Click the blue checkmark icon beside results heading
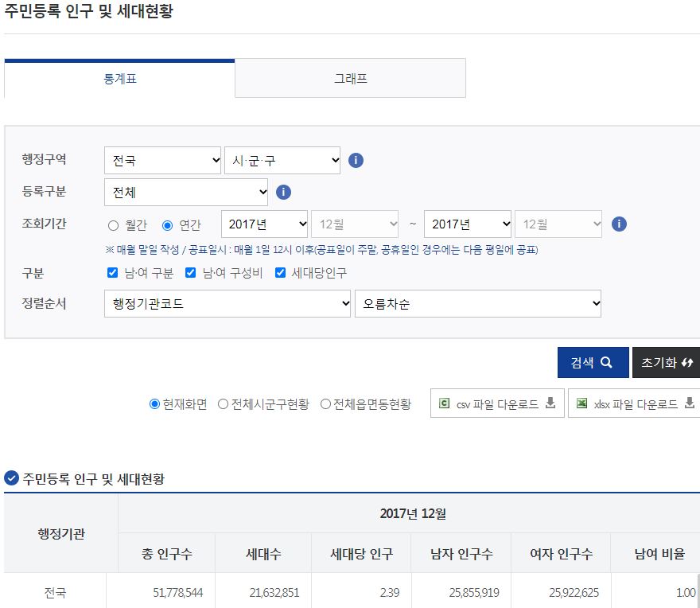 [x=11, y=478]
